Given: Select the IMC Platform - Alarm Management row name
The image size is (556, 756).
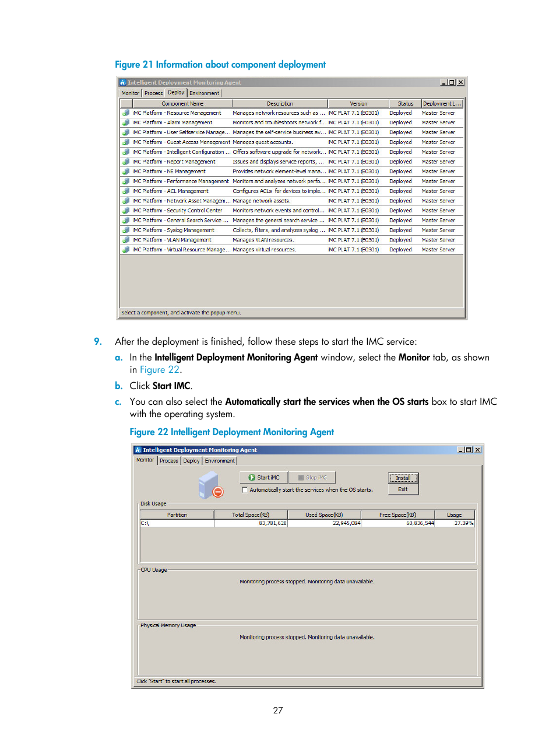Looking at the screenshot, I should (x=173, y=123).
